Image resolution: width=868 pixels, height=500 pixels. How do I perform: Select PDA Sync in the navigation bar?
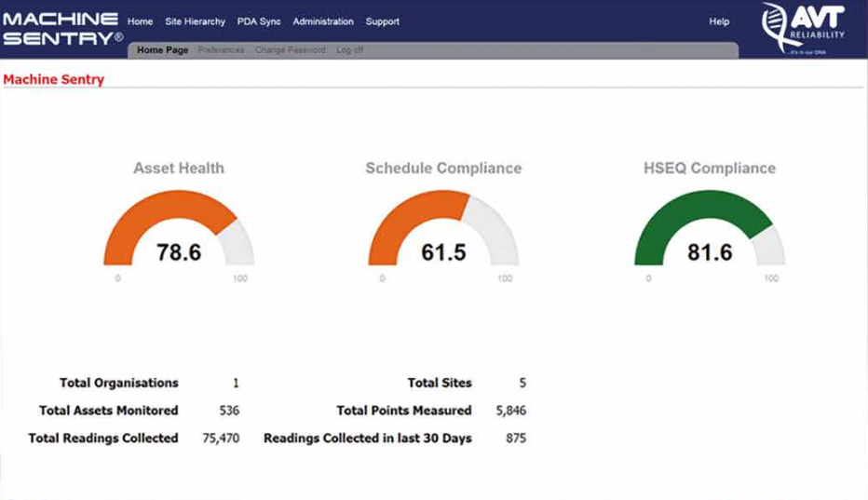click(259, 21)
